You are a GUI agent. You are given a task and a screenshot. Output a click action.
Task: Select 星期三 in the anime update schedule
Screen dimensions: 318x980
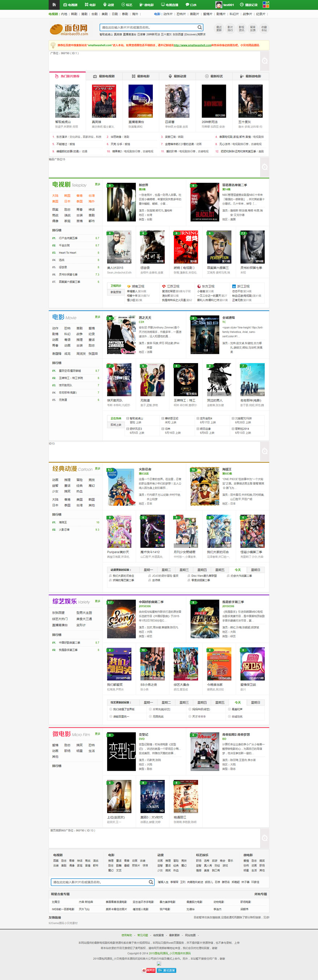[x=184, y=570]
